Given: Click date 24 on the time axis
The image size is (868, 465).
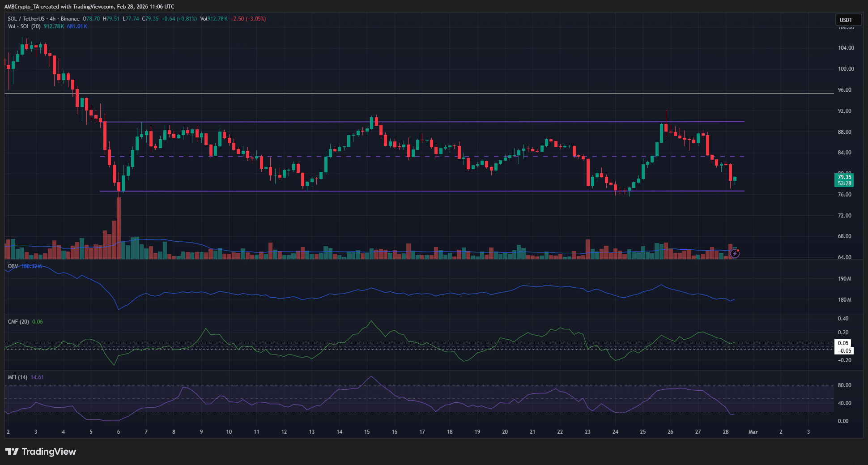Looking at the screenshot, I should click(615, 432).
